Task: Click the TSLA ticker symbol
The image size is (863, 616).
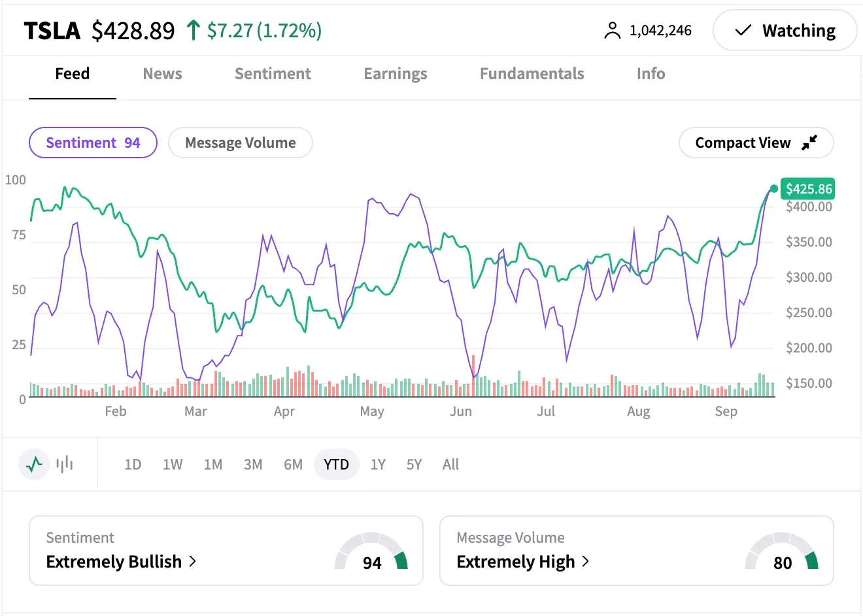Action: tap(52, 31)
